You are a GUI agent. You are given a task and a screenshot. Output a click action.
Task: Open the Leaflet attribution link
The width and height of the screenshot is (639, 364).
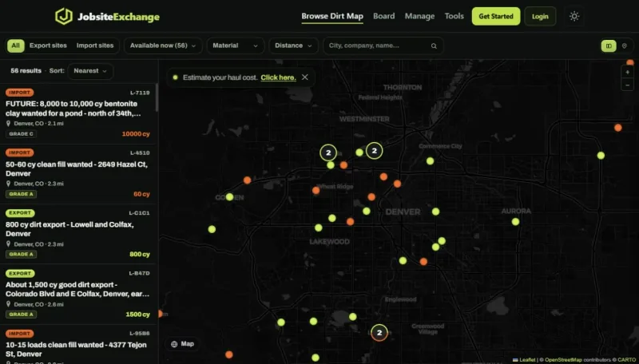point(527,360)
